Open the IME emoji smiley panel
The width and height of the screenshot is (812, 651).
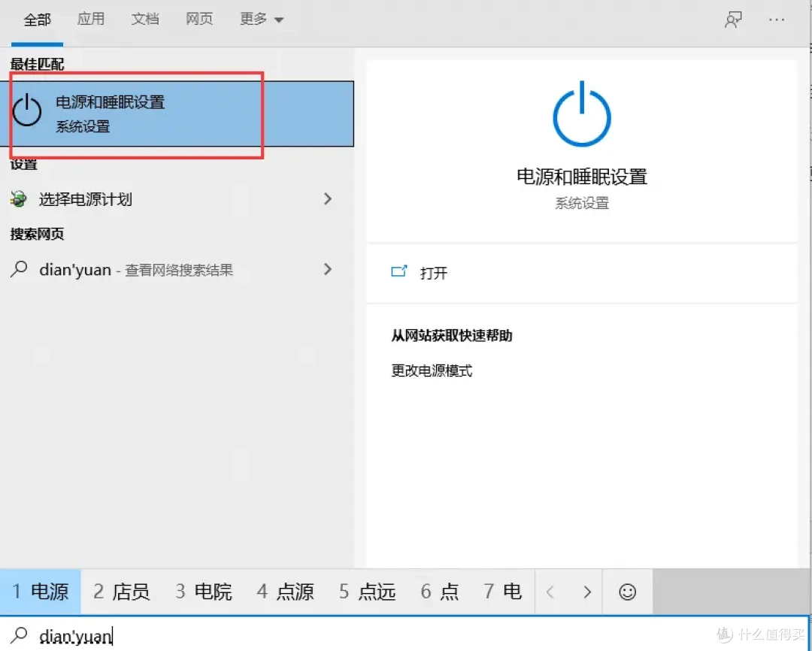[x=628, y=592]
